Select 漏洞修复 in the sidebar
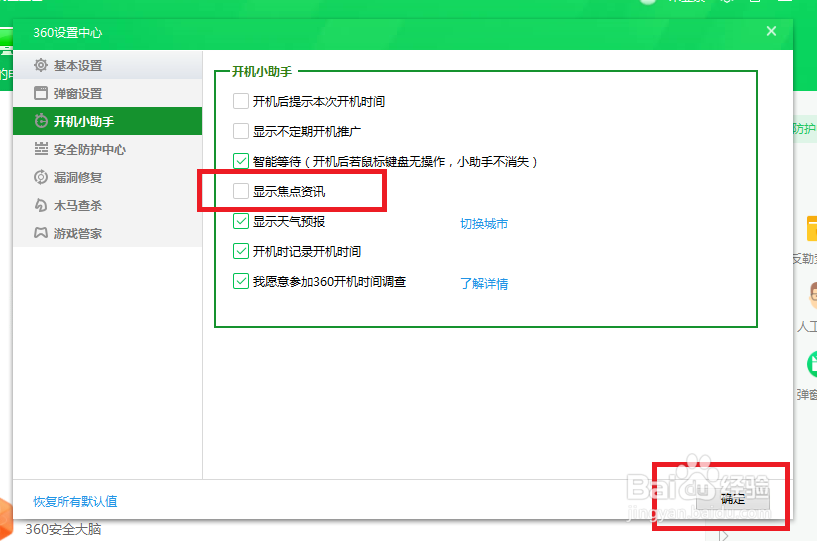 pyautogui.click(x=107, y=177)
